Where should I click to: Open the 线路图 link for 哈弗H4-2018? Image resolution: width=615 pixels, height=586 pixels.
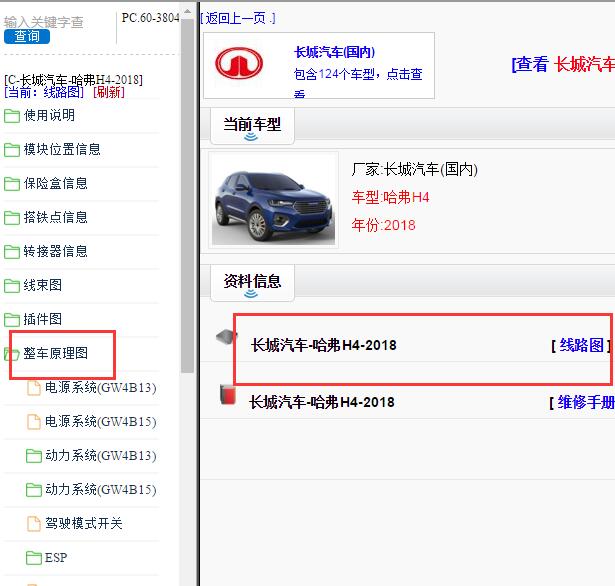581,346
